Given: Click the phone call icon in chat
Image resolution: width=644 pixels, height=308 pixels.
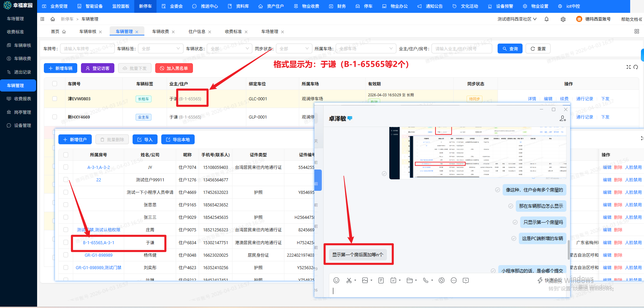Looking at the screenshot, I should click(426, 280).
